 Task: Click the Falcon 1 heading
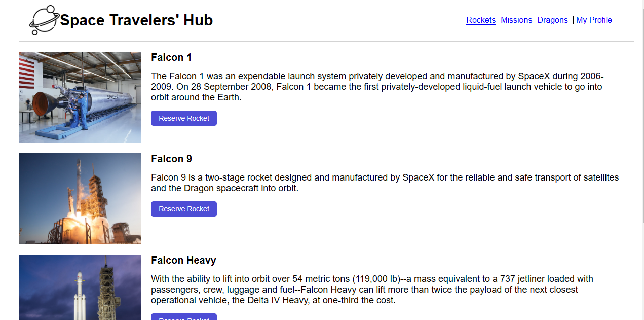click(x=171, y=57)
